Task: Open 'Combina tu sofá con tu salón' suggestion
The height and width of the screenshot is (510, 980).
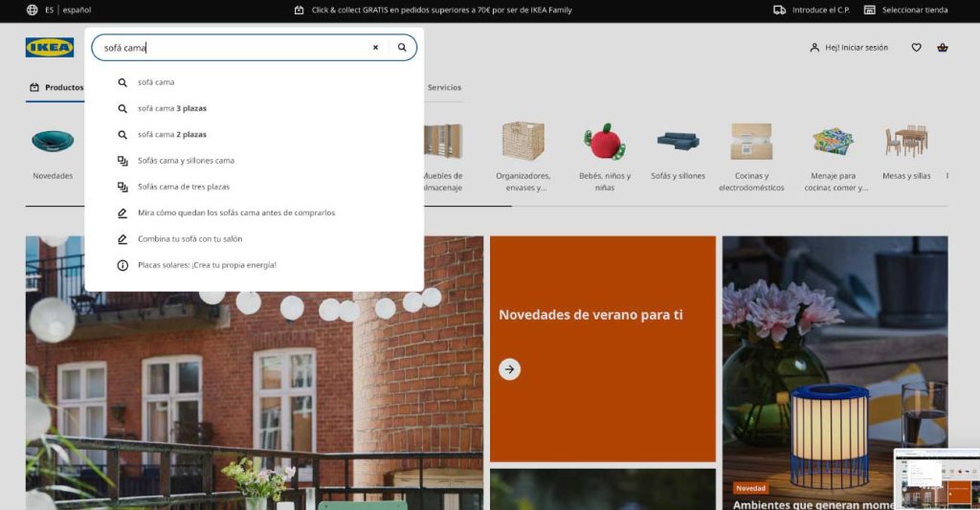Action: (188, 239)
